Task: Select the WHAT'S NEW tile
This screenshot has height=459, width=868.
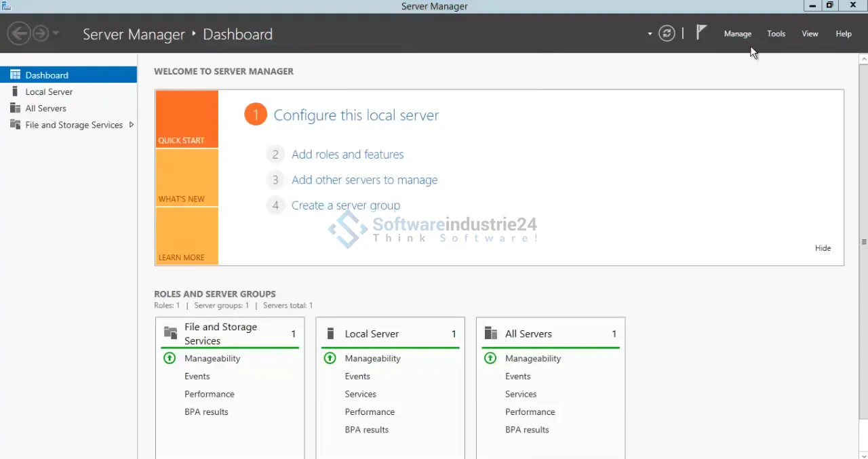Action: 186,178
